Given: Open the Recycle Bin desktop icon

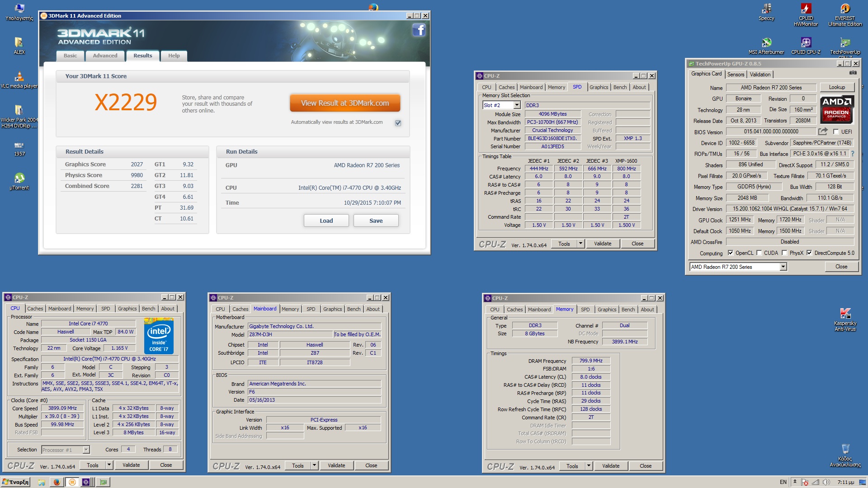Looking at the screenshot, I should (x=845, y=455).
